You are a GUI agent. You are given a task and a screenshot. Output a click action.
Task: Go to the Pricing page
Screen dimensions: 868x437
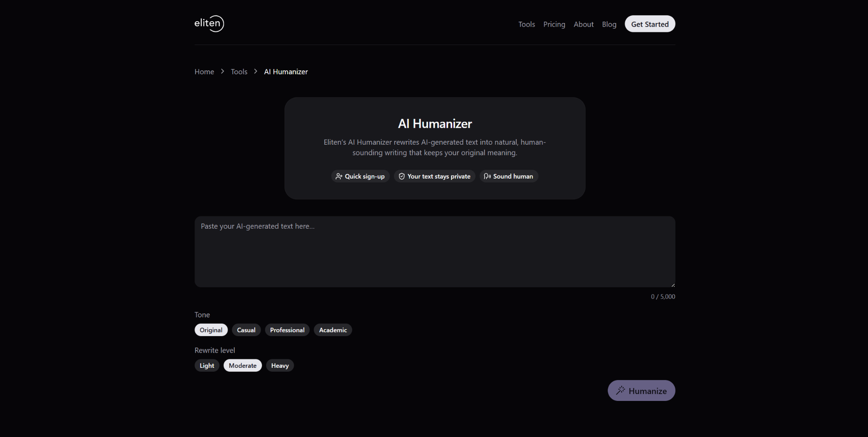click(554, 24)
